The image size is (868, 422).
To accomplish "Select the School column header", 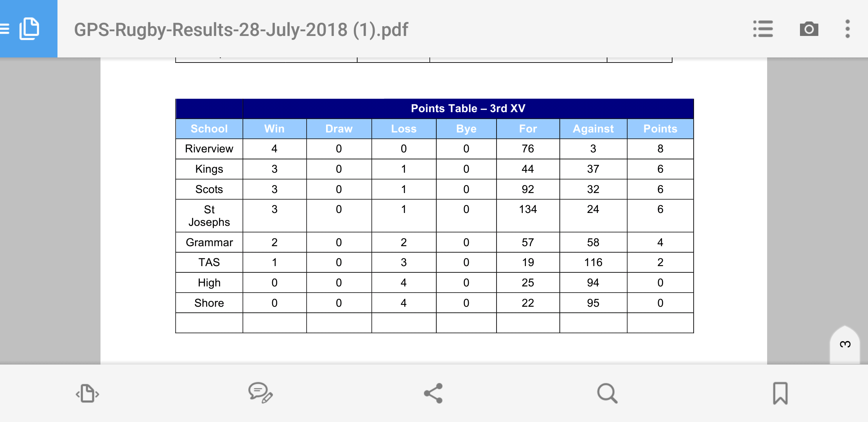I will pyautogui.click(x=209, y=129).
